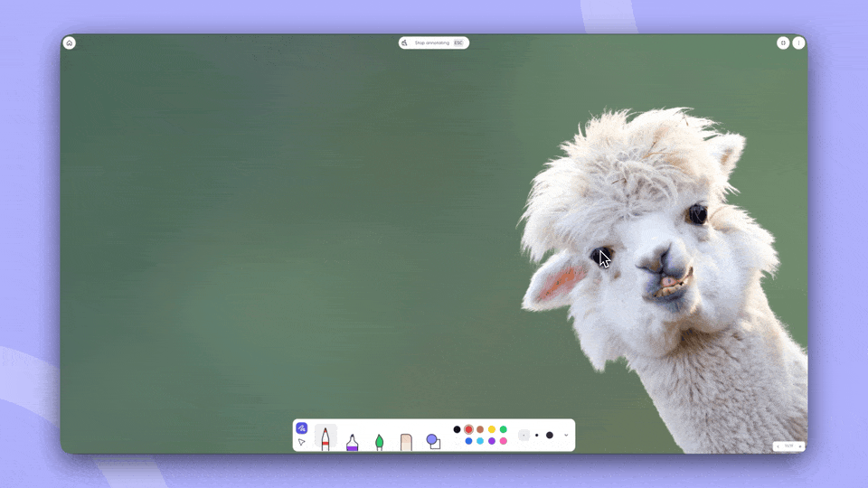Open the three-dot more options menu
The image size is (868, 488).
[x=798, y=43]
